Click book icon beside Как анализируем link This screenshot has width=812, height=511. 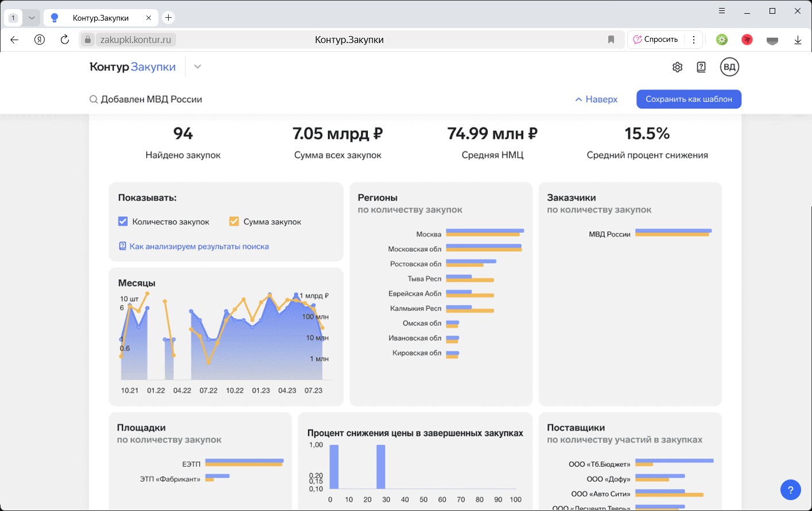coord(122,246)
